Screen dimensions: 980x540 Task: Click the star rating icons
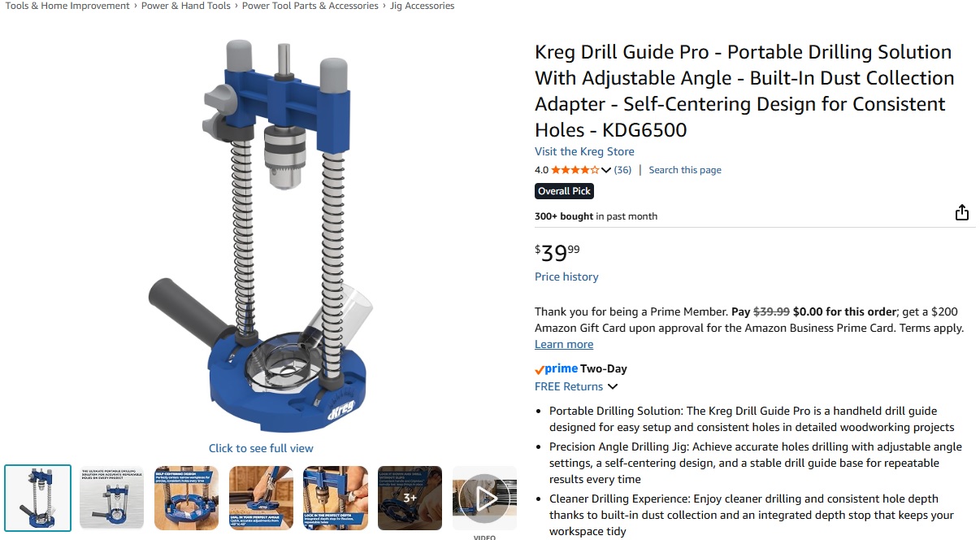[x=575, y=170]
